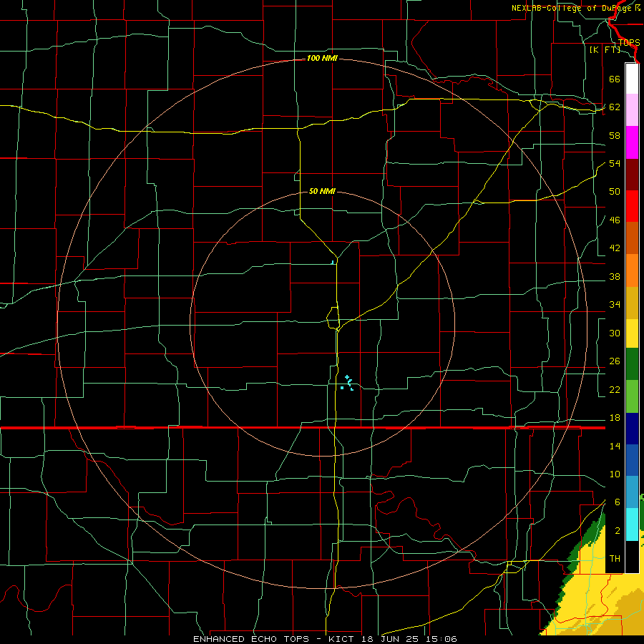Click the orange 38 kft legend block

[x=632, y=270]
